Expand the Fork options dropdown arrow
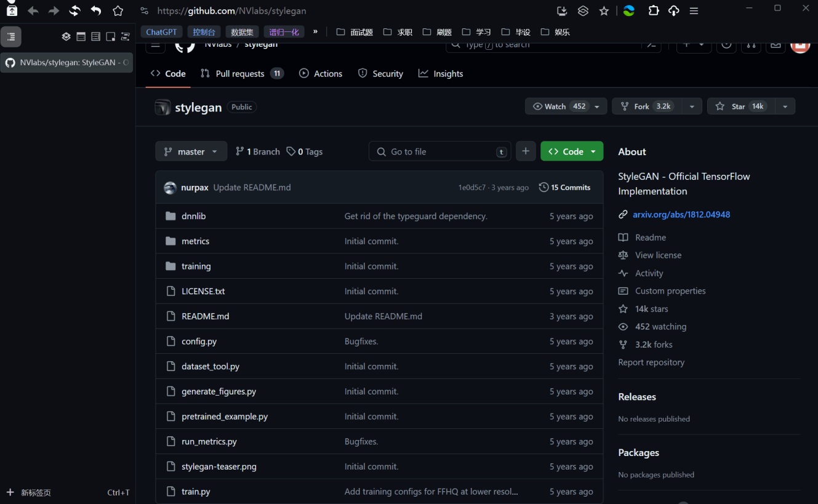The height and width of the screenshot is (504, 818). tap(692, 106)
